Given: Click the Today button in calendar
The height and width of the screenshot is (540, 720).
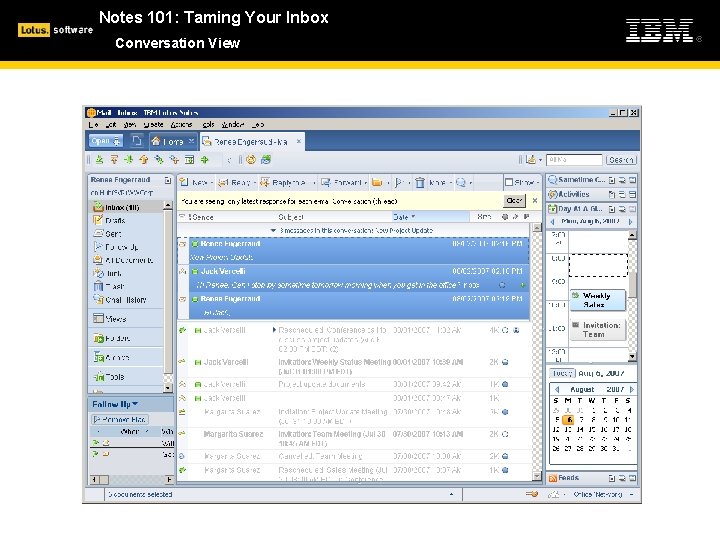Looking at the screenshot, I should tap(562, 373).
